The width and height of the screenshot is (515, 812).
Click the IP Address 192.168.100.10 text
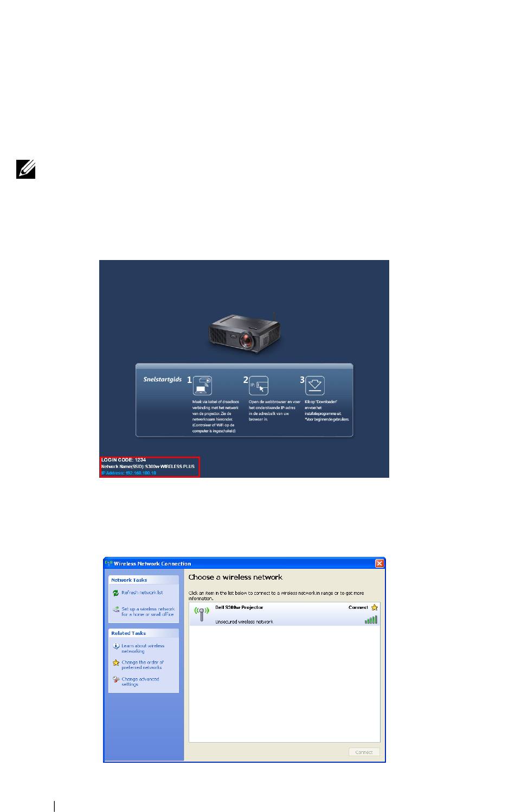point(128,473)
